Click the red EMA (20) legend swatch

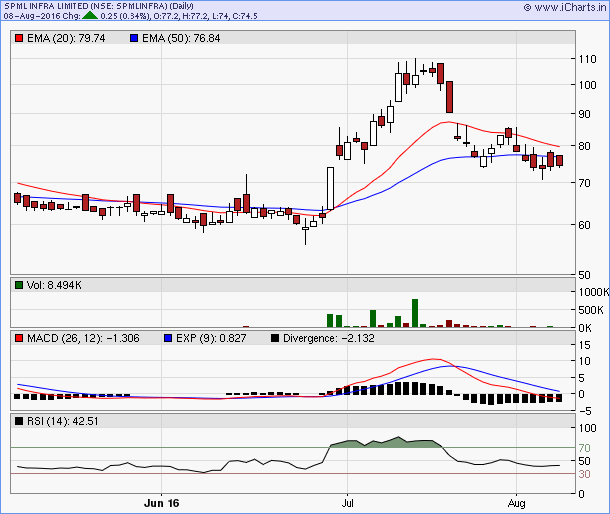click(x=19, y=38)
